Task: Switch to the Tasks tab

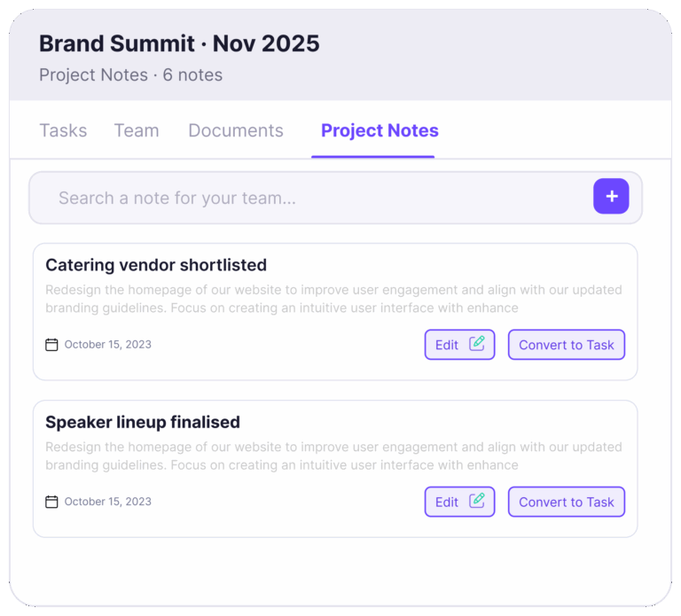Action: tap(63, 130)
